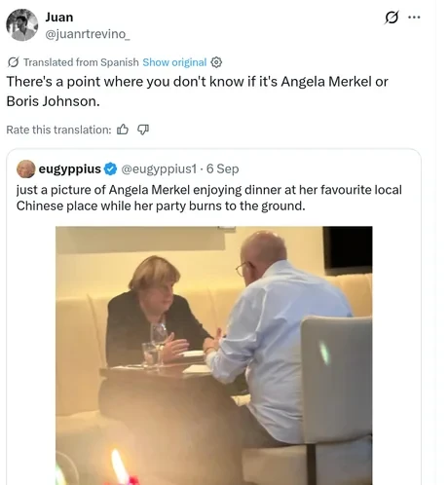Open translation settings gear icon
This screenshot has width=448, height=485.
click(x=216, y=62)
